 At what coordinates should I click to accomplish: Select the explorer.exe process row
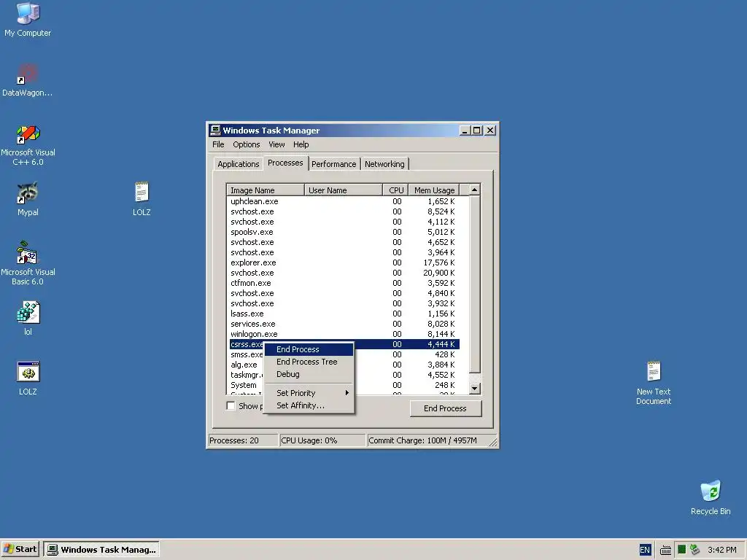(343, 262)
